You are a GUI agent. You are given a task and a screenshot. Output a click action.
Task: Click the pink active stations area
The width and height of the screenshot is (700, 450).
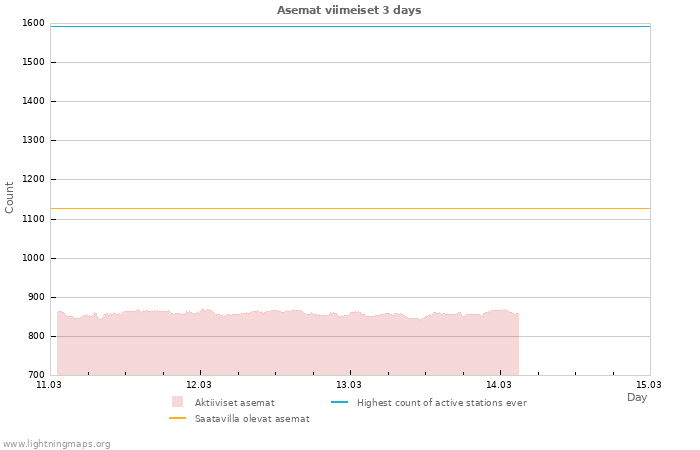point(288,343)
